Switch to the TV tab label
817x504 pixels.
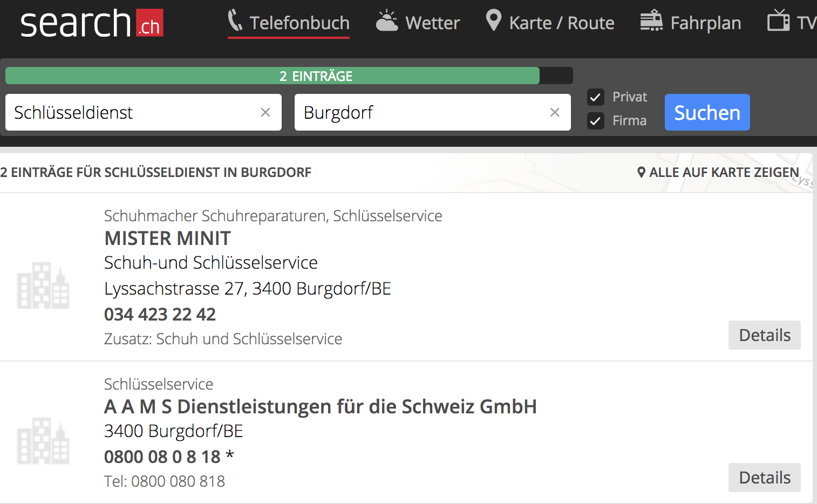pos(806,23)
